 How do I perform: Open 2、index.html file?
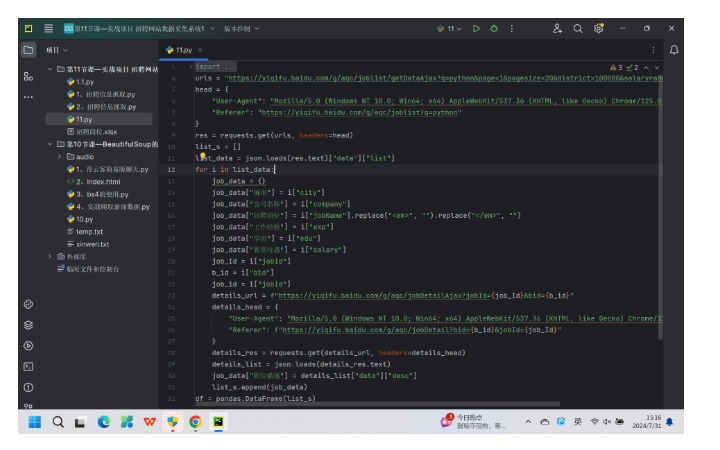[x=94, y=182]
